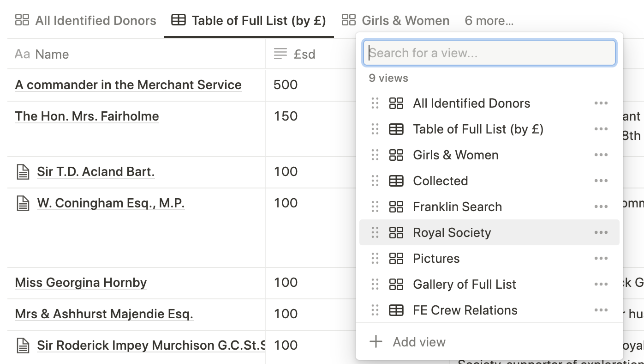Open more options for Collected view
This screenshot has width=644, height=364.
(x=601, y=181)
